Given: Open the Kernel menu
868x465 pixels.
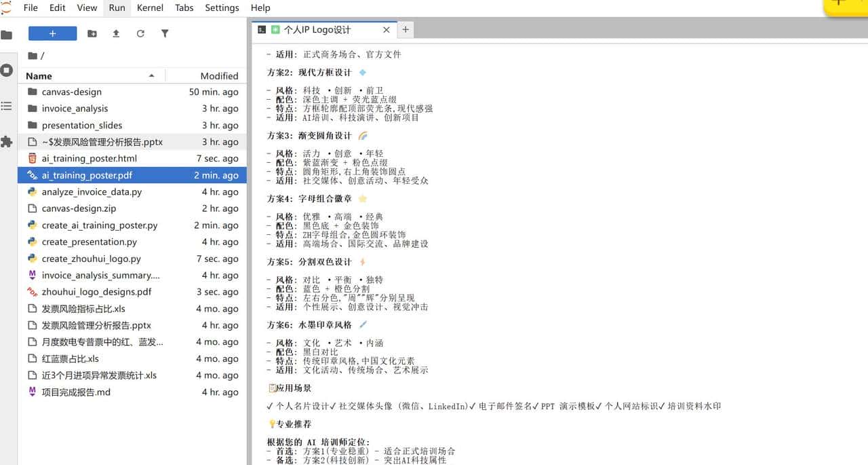Looking at the screenshot, I should pyautogui.click(x=149, y=7).
